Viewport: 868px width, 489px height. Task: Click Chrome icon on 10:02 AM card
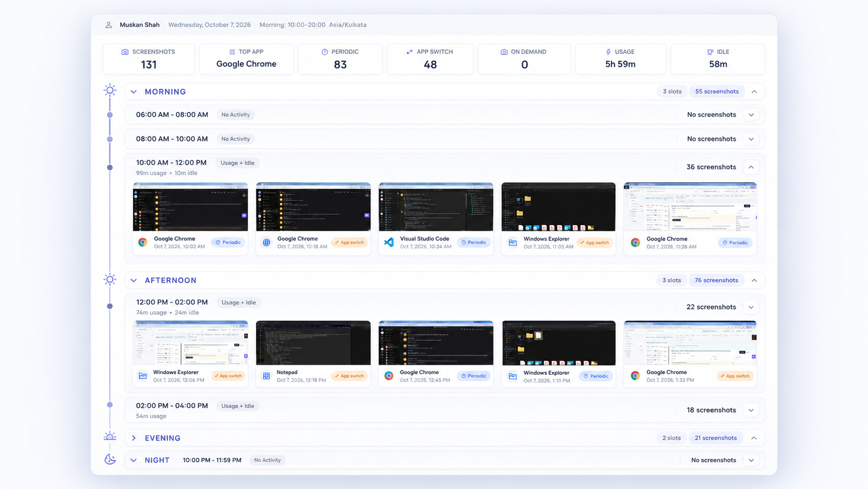143,242
